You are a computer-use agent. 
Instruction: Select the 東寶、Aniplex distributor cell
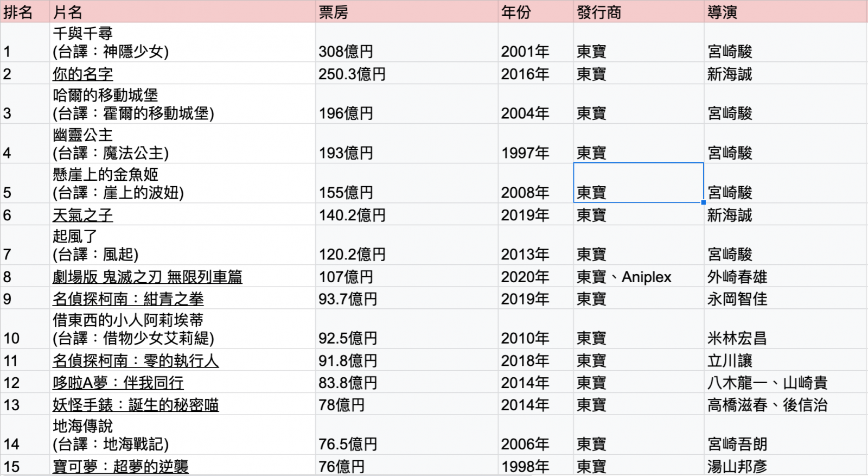pyautogui.click(x=639, y=276)
